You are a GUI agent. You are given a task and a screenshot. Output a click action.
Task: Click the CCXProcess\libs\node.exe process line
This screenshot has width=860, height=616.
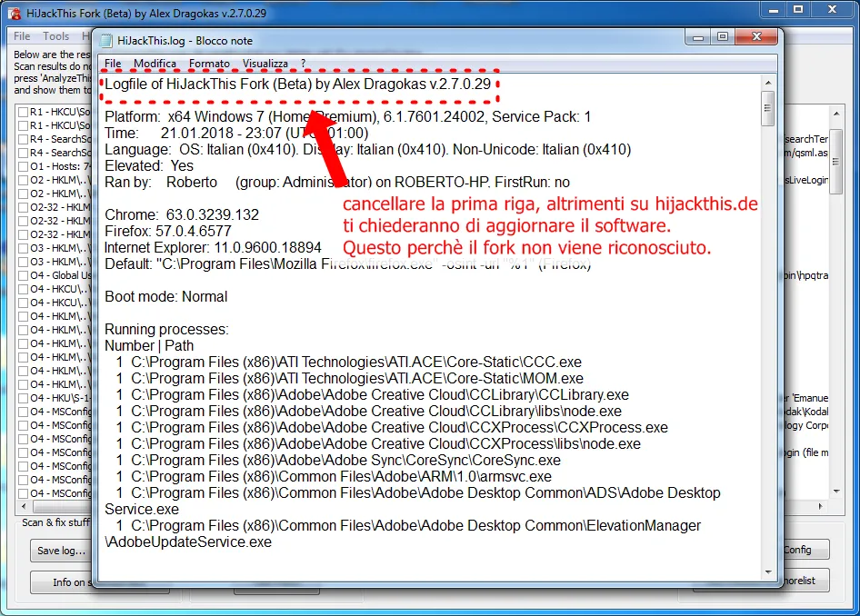pyautogui.click(x=378, y=444)
